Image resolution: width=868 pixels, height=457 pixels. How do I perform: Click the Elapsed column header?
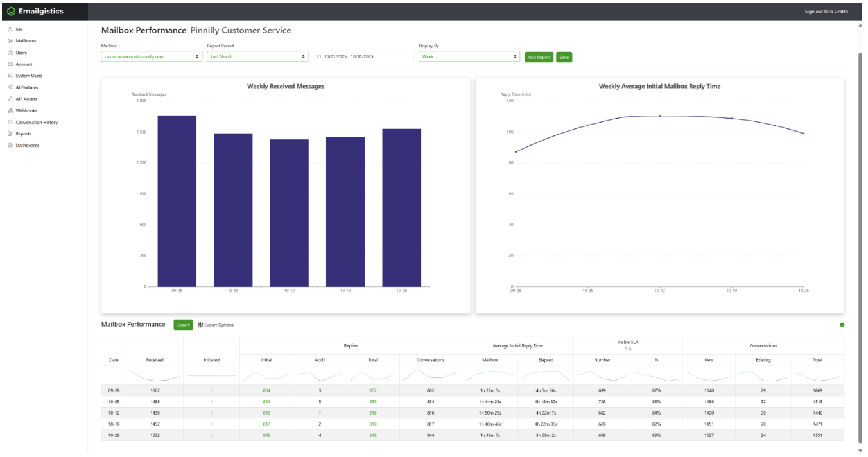tap(546, 360)
